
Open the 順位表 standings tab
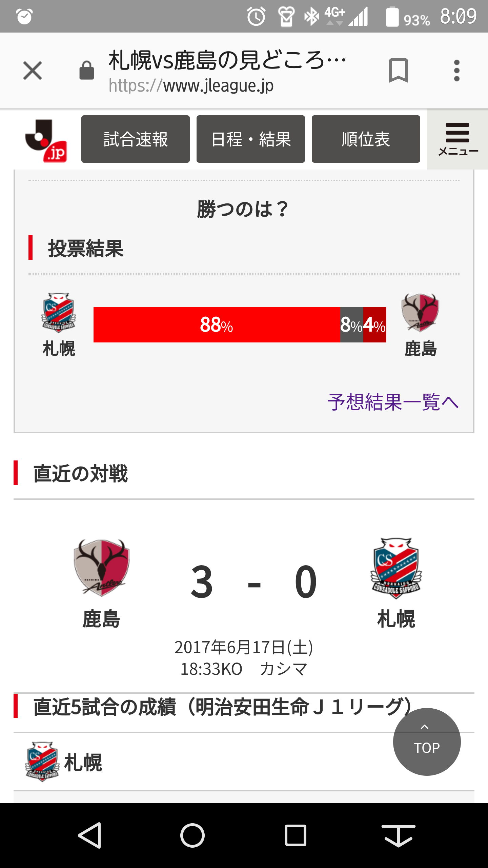tap(366, 139)
